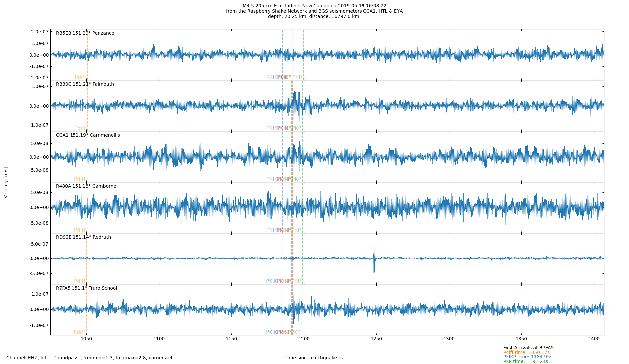Click station label 'R480A 151.18° Camborne'

point(86,186)
